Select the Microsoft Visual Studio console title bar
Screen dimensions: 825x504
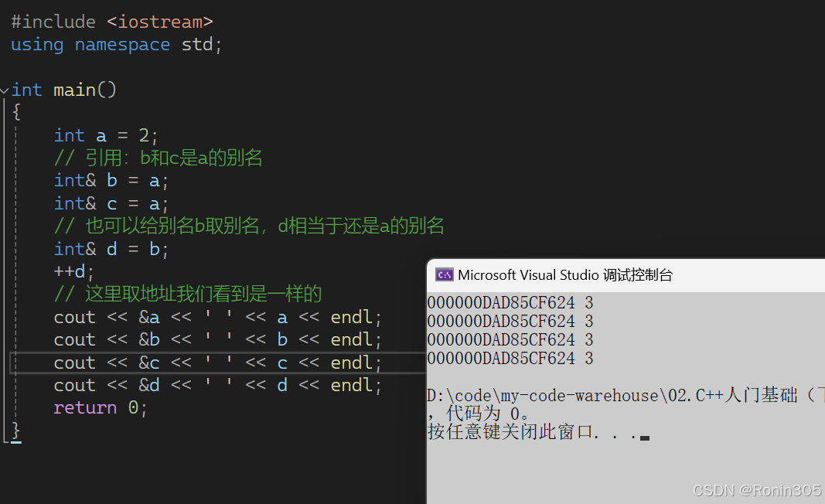point(626,275)
